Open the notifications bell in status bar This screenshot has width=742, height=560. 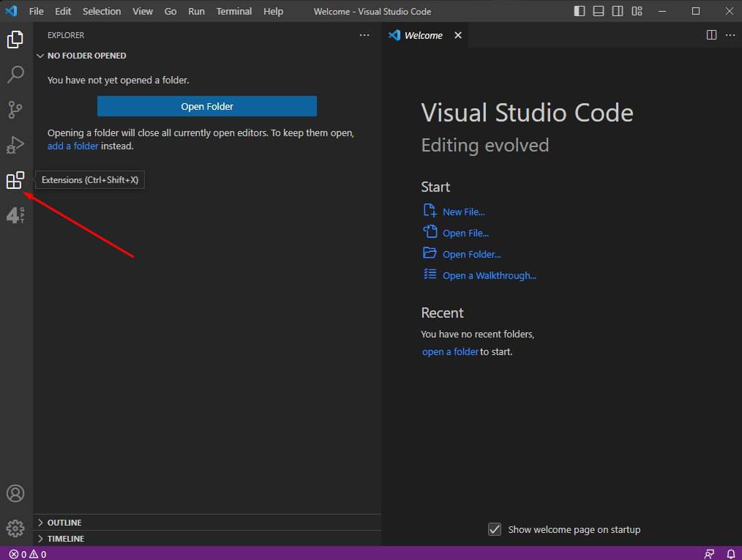coord(730,554)
